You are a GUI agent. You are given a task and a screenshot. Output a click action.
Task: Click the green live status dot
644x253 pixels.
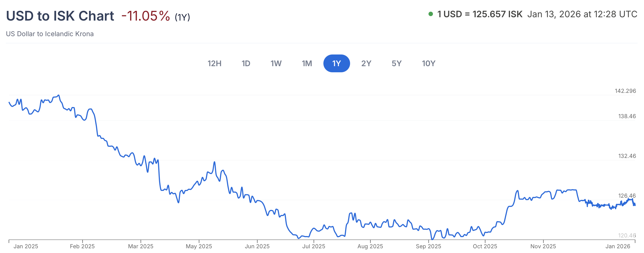pos(431,14)
